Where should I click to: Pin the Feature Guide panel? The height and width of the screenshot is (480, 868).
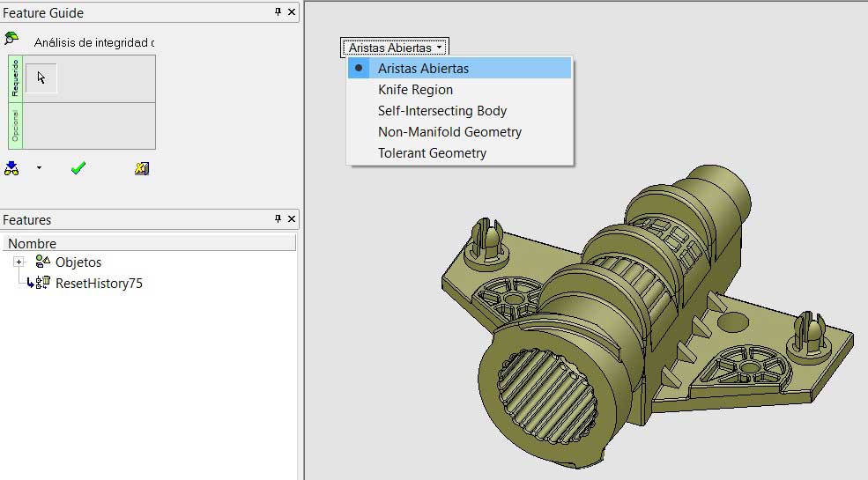tap(278, 12)
